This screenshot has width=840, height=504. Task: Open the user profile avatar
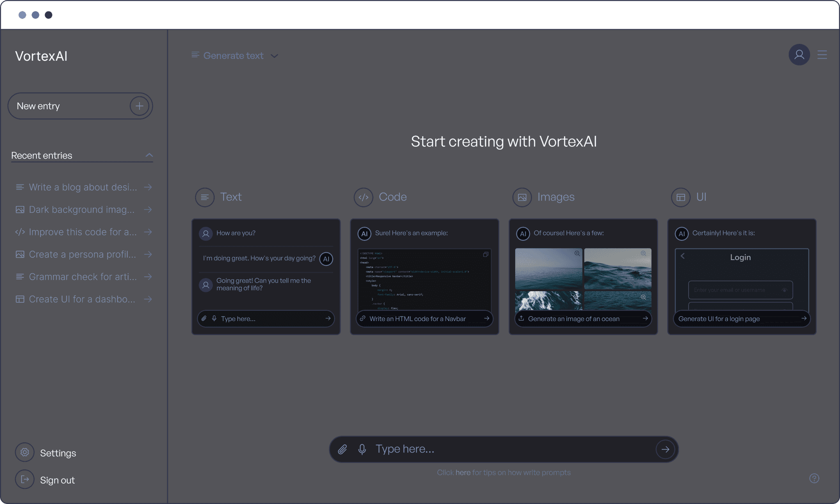(x=799, y=55)
